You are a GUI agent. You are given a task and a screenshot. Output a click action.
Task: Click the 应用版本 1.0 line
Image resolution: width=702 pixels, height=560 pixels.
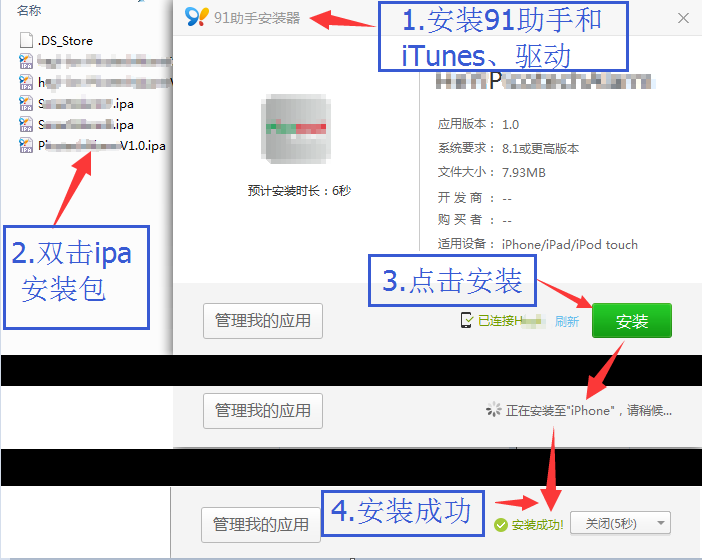click(478, 124)
